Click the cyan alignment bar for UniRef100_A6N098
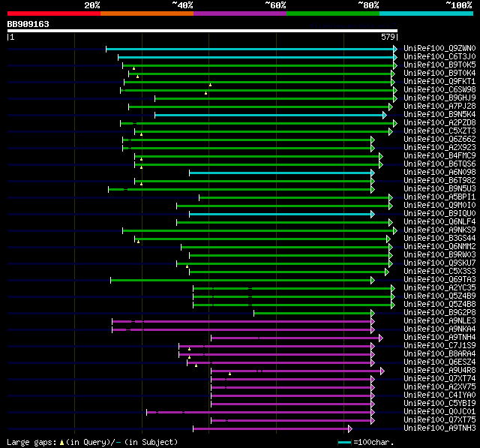The width and height of the screenshot is (480, 448). (282, 173)
